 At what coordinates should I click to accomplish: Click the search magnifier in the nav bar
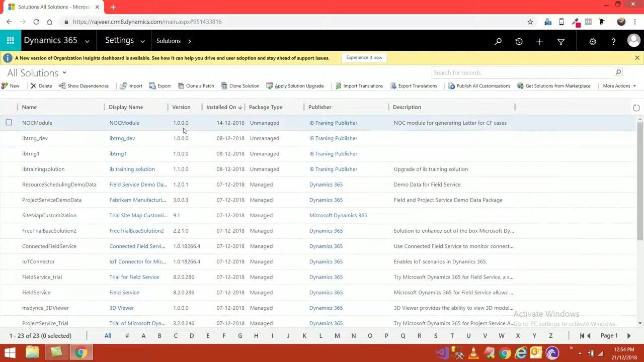pos(498,41)
